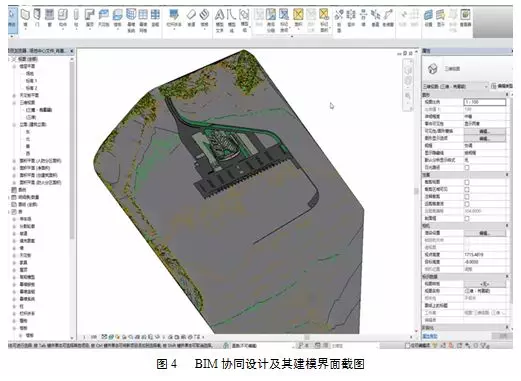Image resolution: width=521 pixels, height=381 pixels.
Task: Expand the Ceiling Plans (天花板平面) node
Action: [x=14, y=95]
